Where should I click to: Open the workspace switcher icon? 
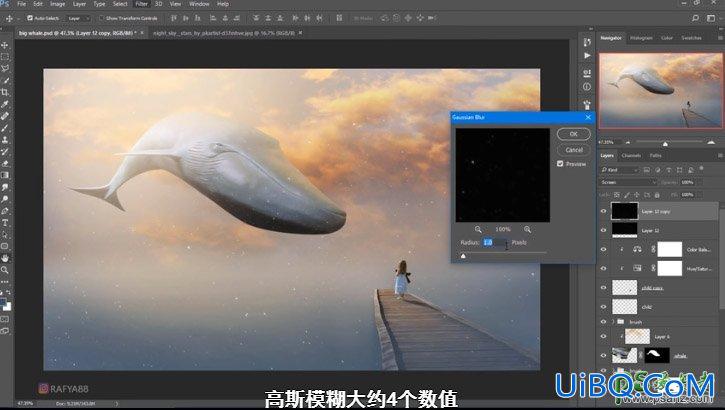[711, 18]
